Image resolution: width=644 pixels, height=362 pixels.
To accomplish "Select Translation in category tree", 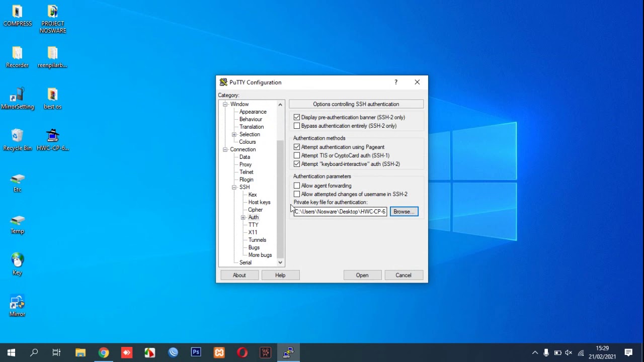I will tap(252, 127).
